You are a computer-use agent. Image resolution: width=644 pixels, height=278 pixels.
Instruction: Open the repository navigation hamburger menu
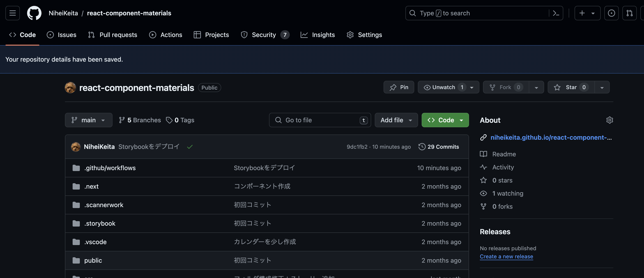(x=12, y=13)
